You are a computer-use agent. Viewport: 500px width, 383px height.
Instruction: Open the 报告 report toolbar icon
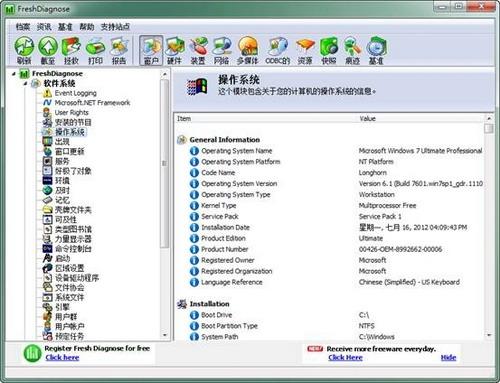click(x=119, y=50)
